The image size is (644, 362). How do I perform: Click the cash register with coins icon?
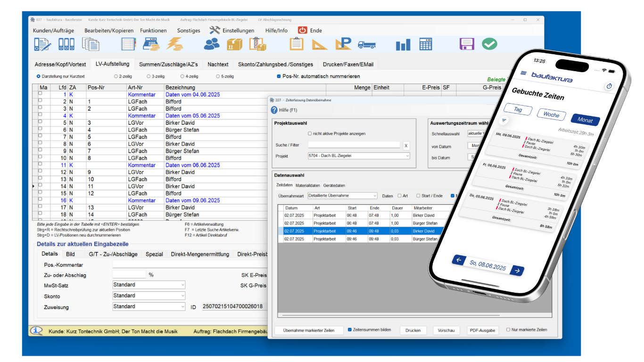tap(152, 44)
